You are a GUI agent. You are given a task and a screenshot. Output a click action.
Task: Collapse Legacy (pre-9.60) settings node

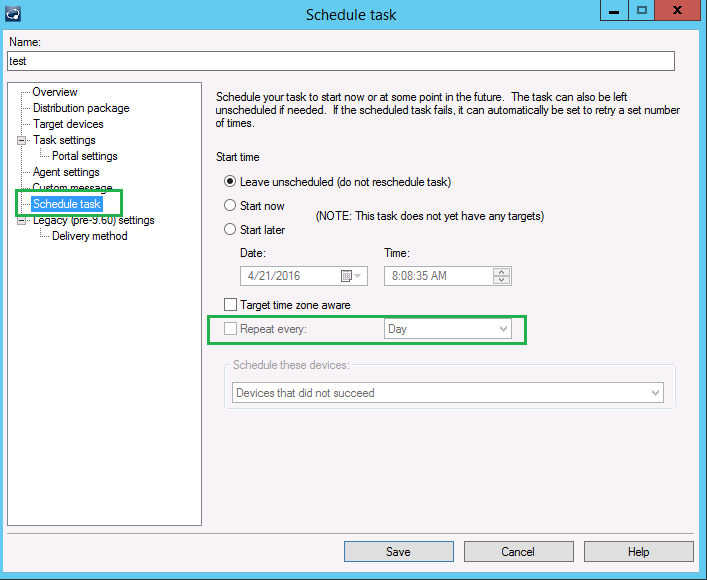[21, 221]
